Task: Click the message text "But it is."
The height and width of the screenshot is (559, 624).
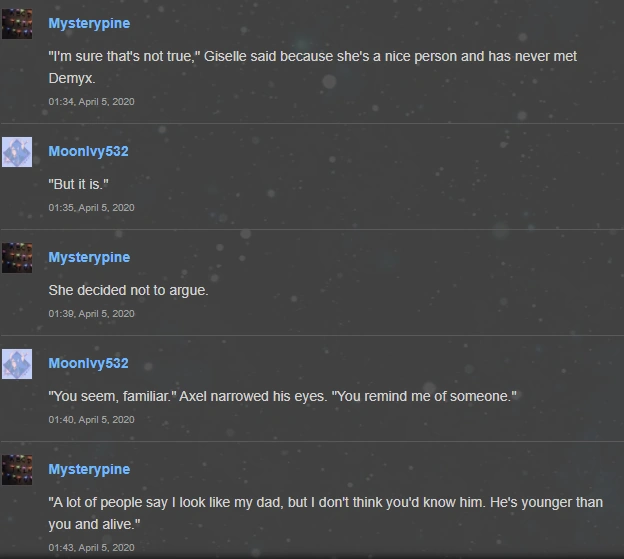Action: (78, 185)
